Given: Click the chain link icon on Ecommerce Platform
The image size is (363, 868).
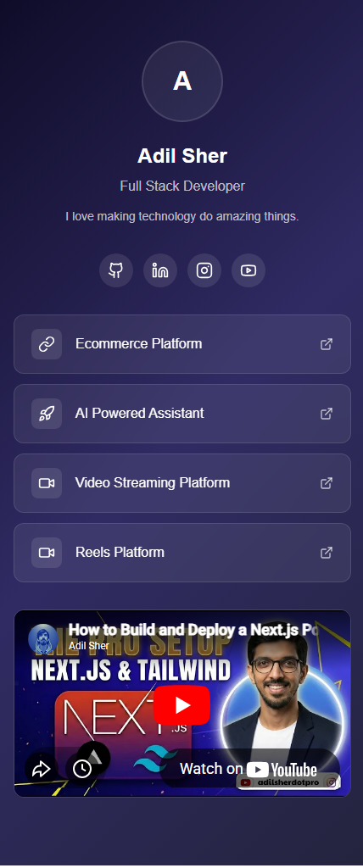Looking at the screenshot, I should (x=47, y=344).
